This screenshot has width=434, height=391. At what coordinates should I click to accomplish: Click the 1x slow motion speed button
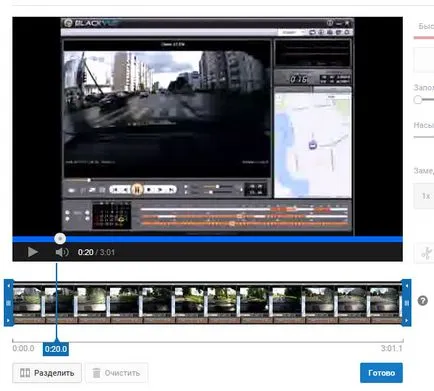[x=424, y=196]
